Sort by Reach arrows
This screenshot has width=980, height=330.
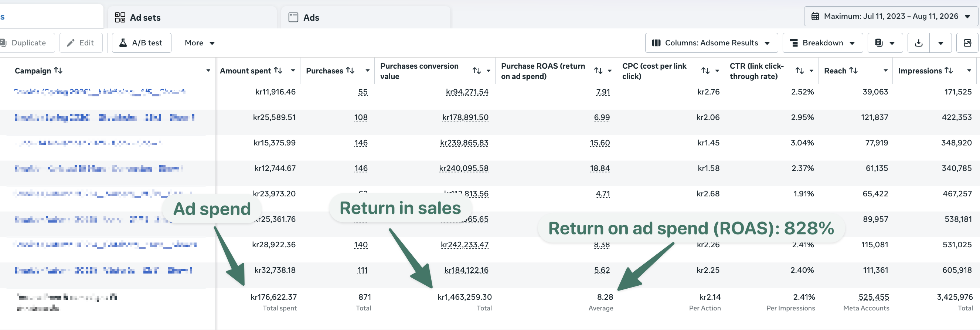pyautogui.click(x=853, y=71)
